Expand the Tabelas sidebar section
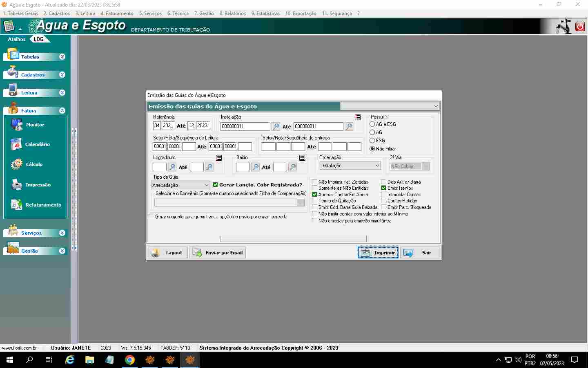This screenshot has width=588, height=368. [x=62, y=57]
